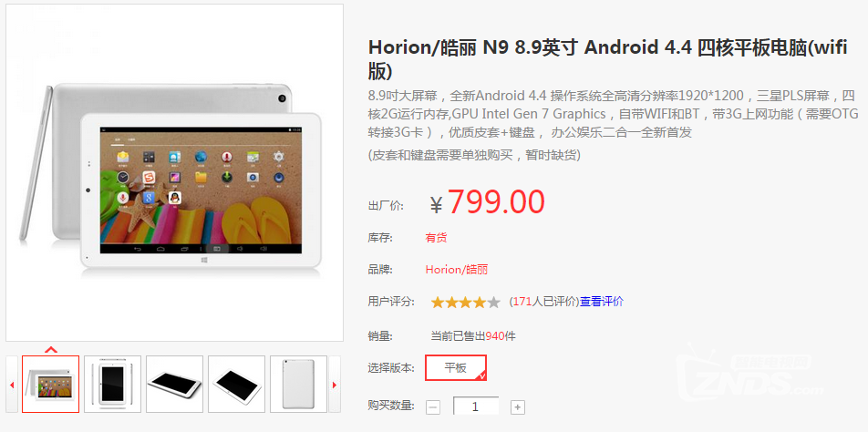
Task: Select second thumbnail of upright black-screen tablet
Action: [x=112, y=384]
